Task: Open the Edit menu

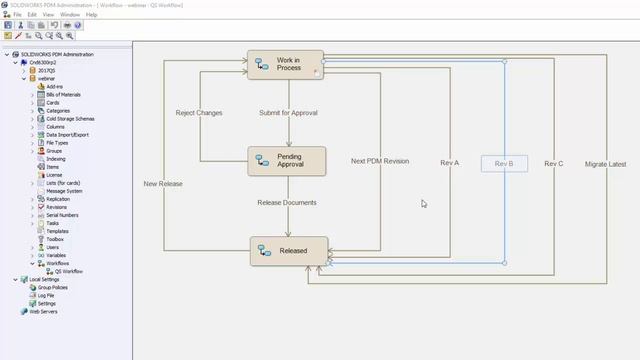Action: click(x=32, y=15)
